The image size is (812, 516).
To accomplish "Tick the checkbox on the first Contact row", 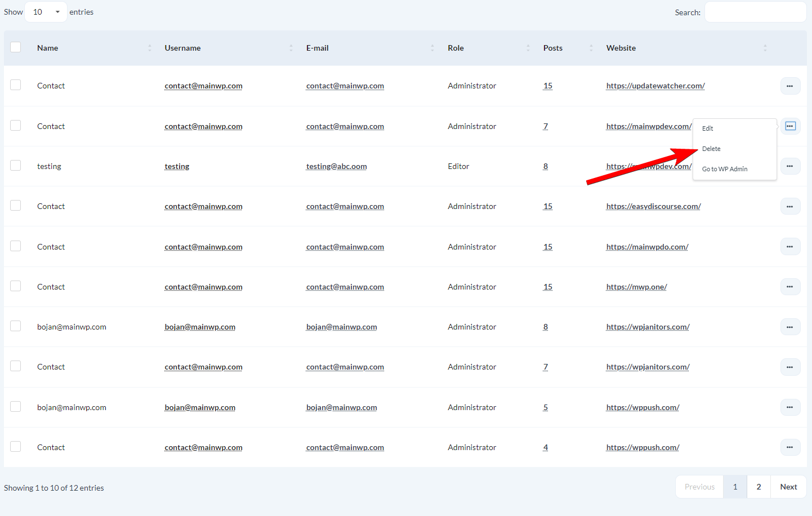I will tap(15, 84).
